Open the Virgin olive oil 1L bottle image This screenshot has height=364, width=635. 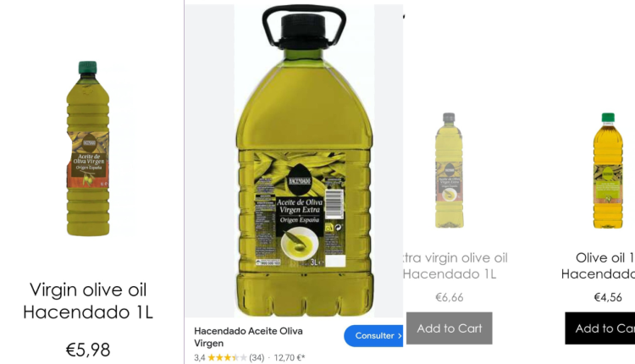tap(88, 148)
